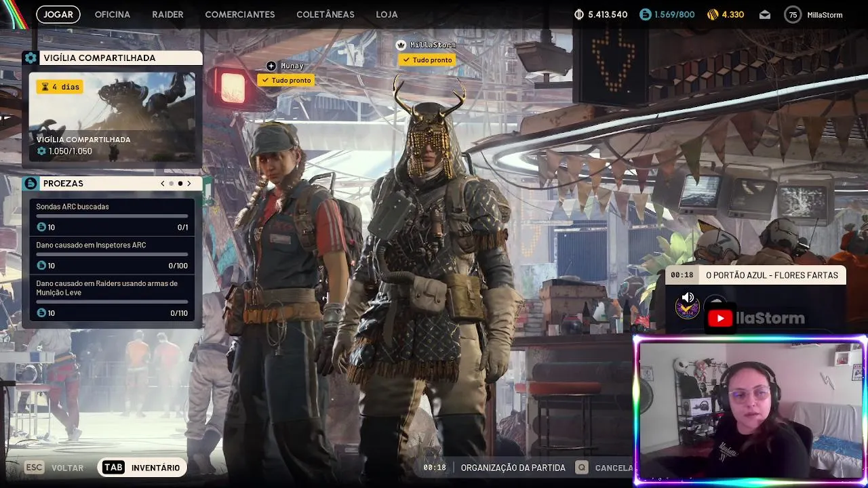This screenshot has width=868, height=488.
Task: Click the level 75 badge
Action: pos(793,14)
